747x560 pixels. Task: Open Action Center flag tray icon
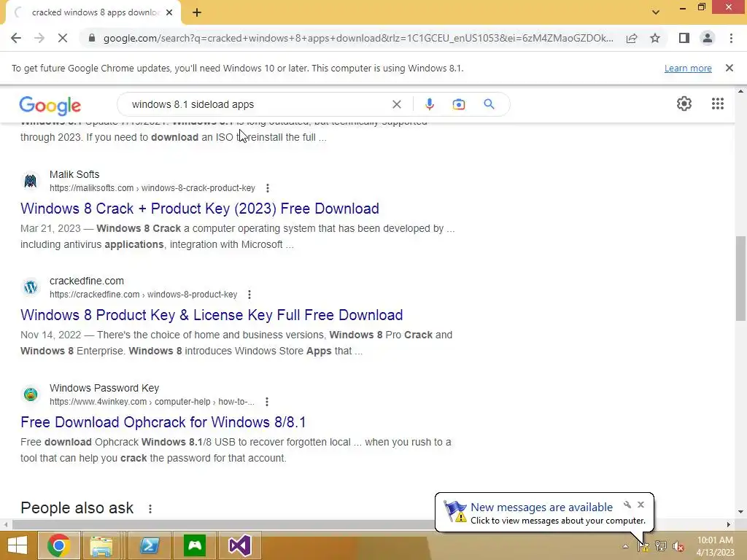(643, 545)
